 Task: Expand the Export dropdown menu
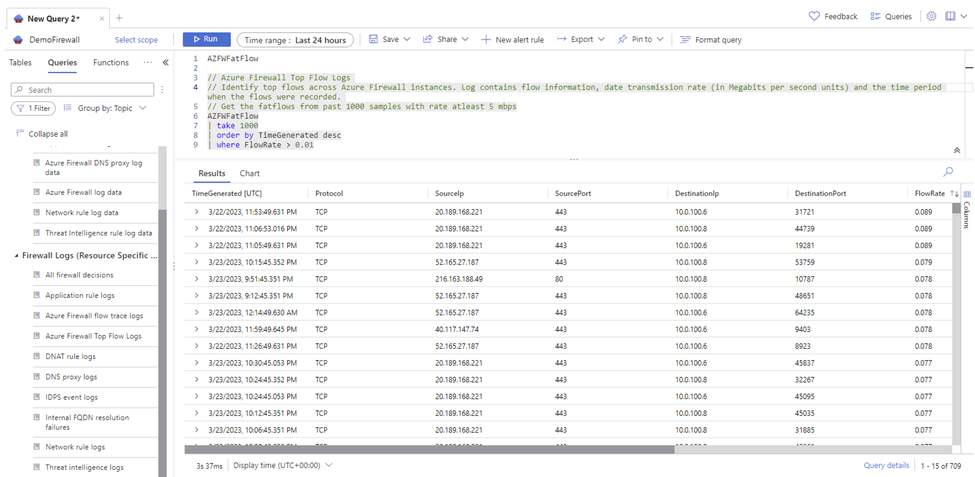pos(580,40)
